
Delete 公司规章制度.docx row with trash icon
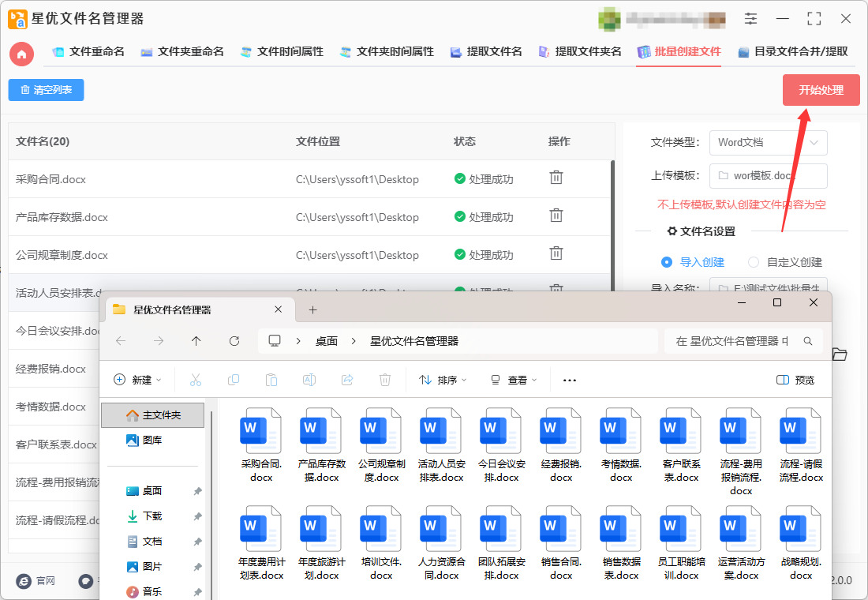pyautogui.click(x=556, y=253)
